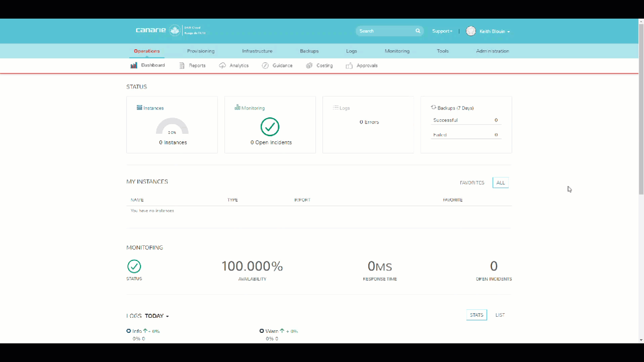This screenshot has height=362, width=644.
Task: Click the Dashboard bar chart icon
Action: [x=134, y=65]
